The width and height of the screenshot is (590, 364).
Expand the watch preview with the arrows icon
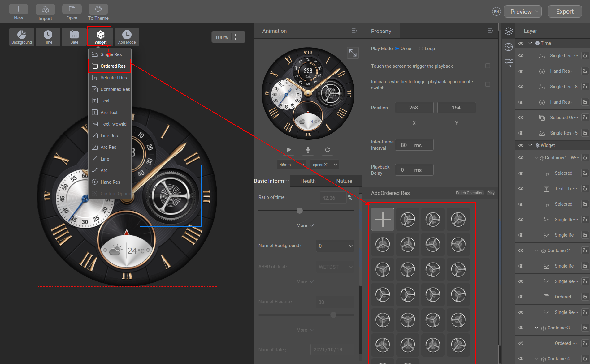tap(353, 53)
